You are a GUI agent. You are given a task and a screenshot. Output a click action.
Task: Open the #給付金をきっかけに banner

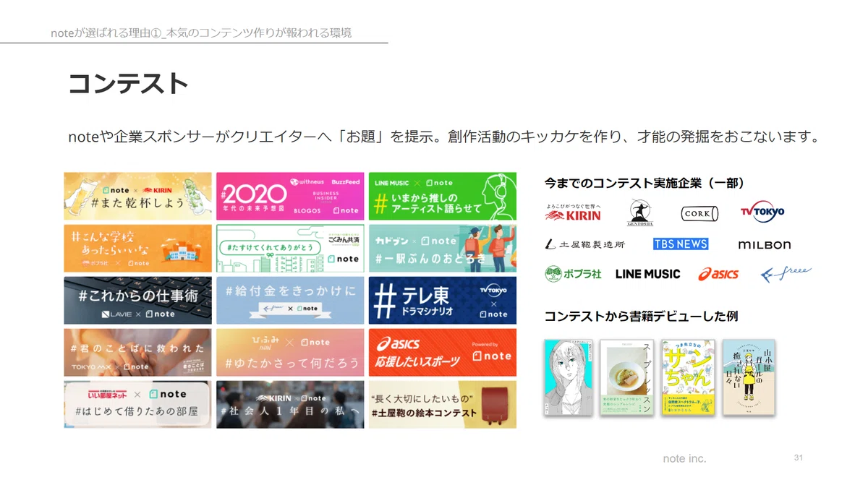290,300
